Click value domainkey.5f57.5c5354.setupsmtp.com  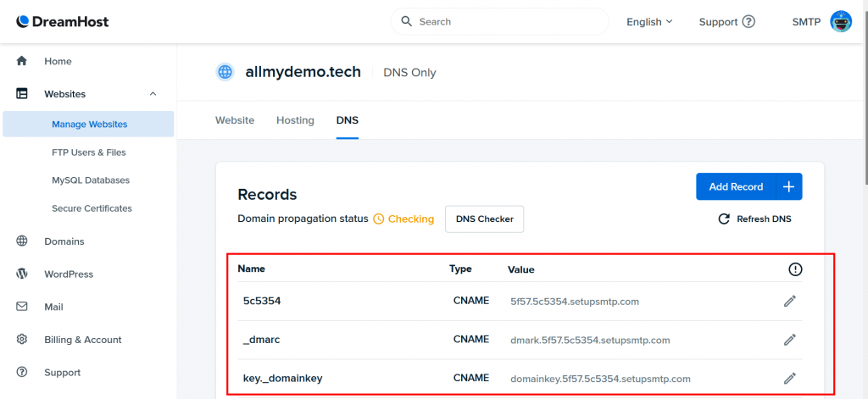click(x=600, y=379)
